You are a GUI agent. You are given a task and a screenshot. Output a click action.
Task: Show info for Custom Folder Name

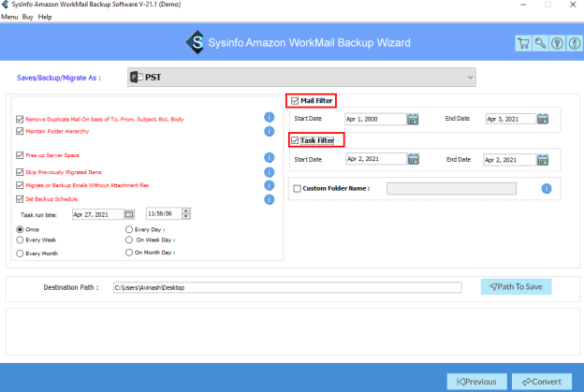tap(547, 189)
